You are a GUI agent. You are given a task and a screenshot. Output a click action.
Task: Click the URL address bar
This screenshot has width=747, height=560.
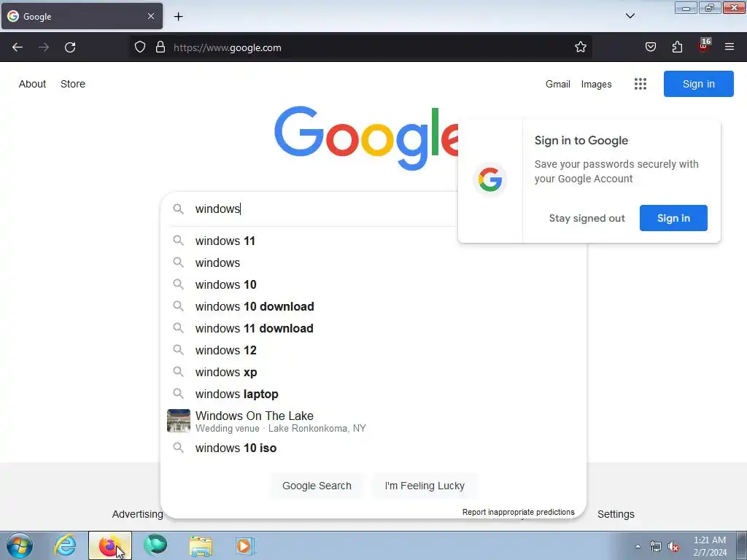[361, 47]
